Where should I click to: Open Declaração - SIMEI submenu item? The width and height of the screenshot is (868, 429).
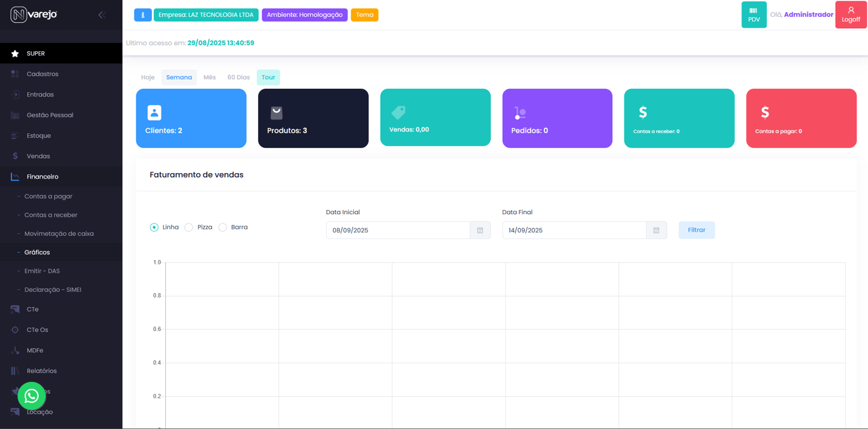coord(61,290)
